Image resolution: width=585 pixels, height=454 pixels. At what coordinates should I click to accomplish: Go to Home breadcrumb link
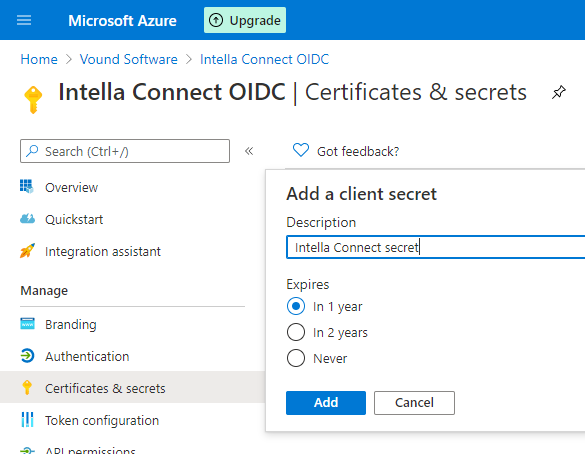(x=39, y=59)
